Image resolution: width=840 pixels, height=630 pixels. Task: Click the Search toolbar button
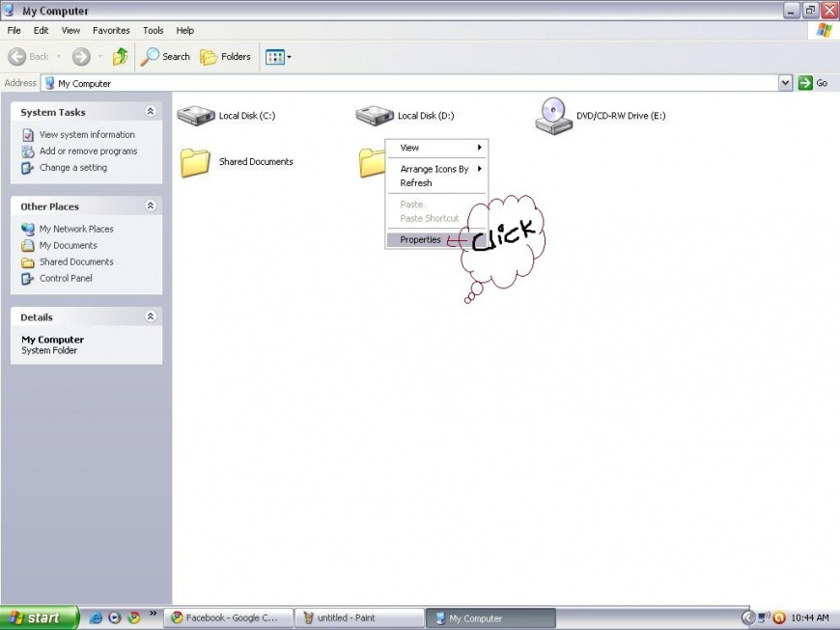[165, 57]
